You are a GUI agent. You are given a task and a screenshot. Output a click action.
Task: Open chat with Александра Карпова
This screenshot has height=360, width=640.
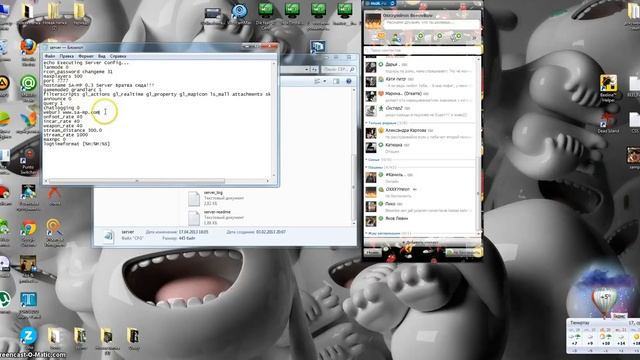[x=420, y=133]
